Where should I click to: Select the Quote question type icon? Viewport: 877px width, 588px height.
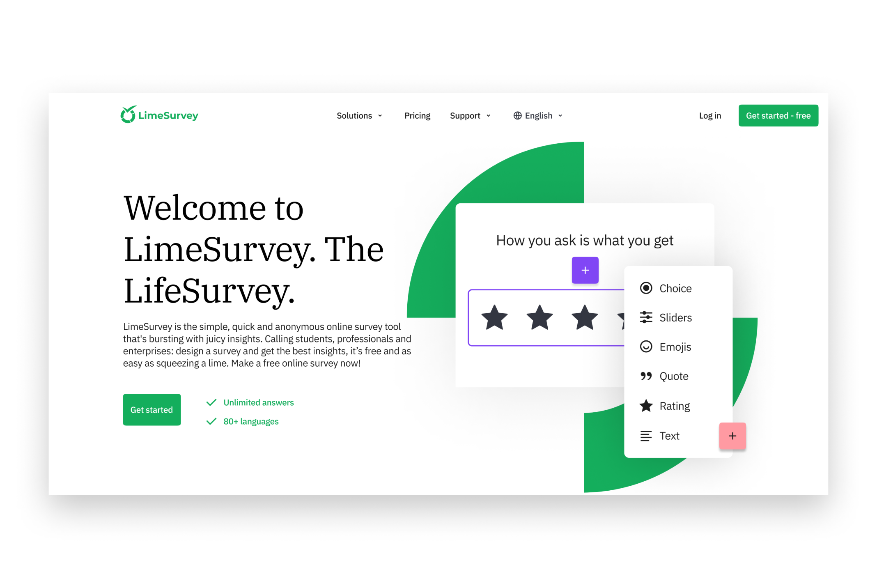[x=645, y=376]
